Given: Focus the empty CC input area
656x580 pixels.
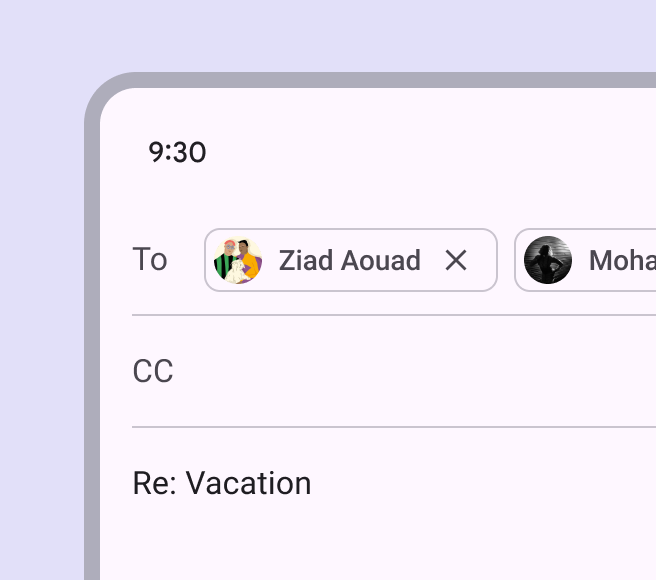Looking at the screenshot, I should pos(400,372).
